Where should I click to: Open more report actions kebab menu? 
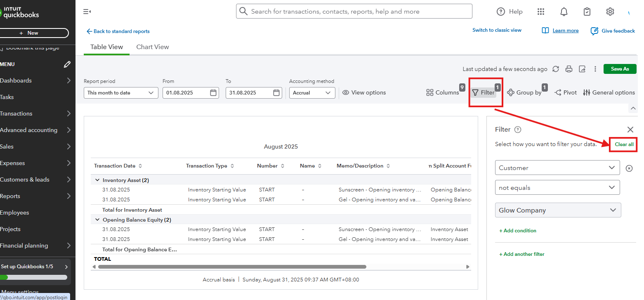pos(595,69)
